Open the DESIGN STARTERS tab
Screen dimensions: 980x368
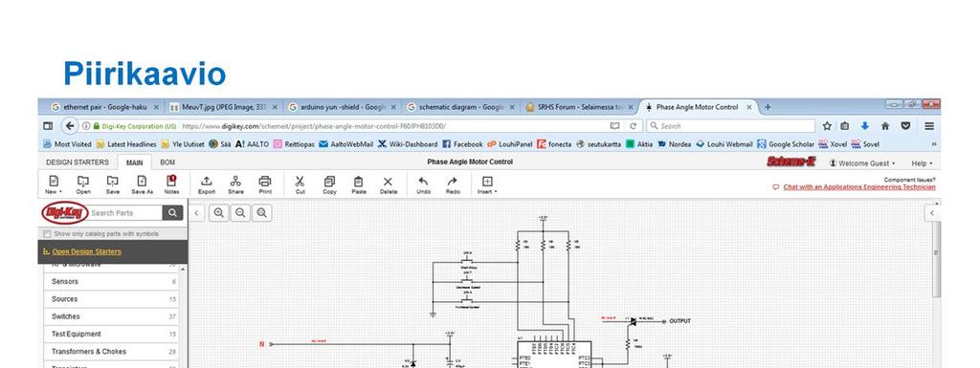[78, 162]
